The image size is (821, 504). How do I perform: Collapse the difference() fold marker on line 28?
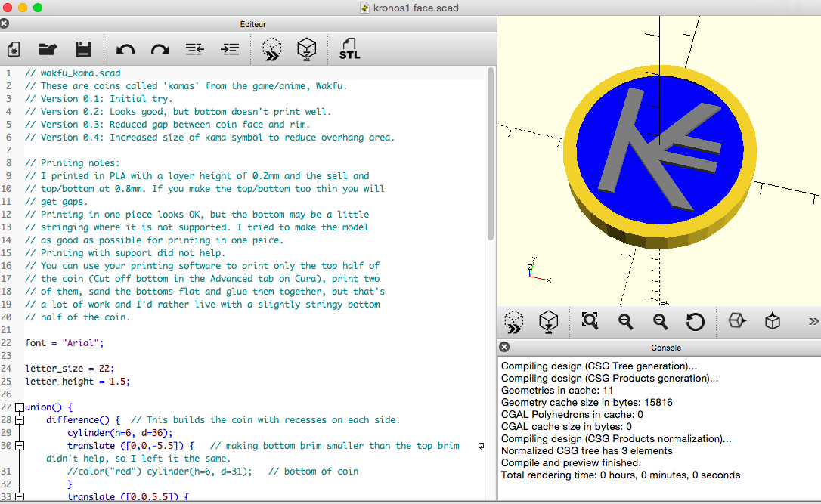tap(20, 419)
